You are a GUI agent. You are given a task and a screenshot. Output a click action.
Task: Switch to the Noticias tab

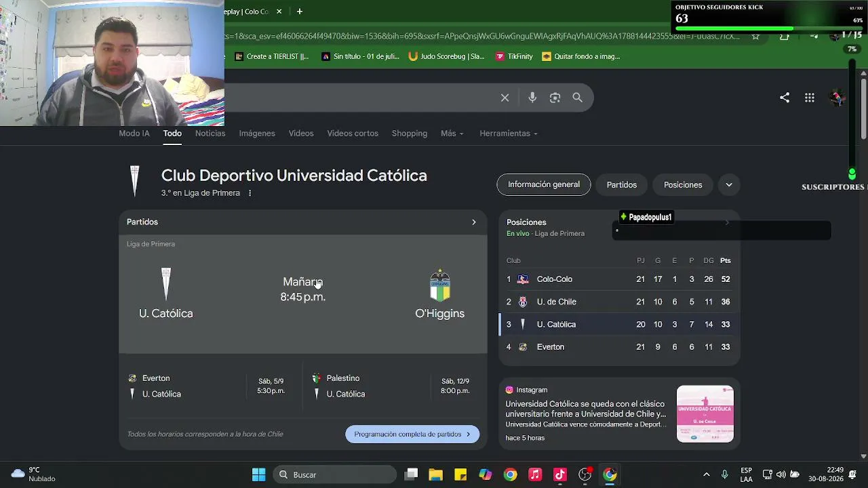click(x=210, y=134)
